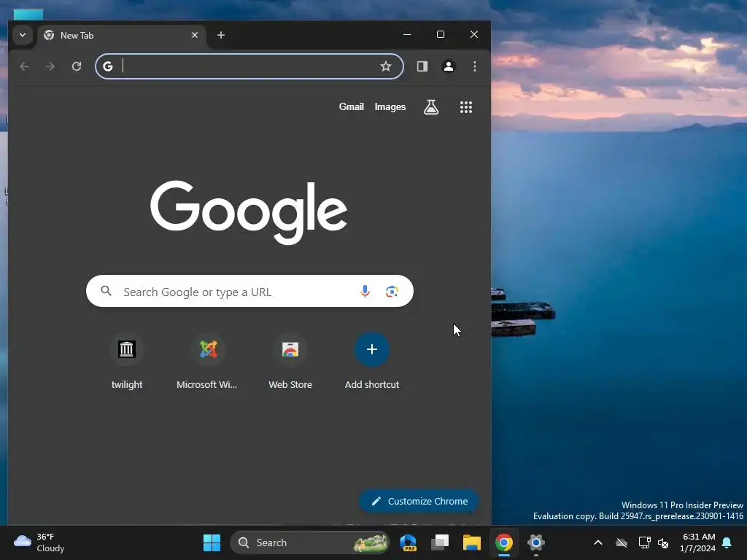The height and width of the screenshot is (560, 747).
Task: Open Settings gear from taskbar
Action: (x=535, y=542)
